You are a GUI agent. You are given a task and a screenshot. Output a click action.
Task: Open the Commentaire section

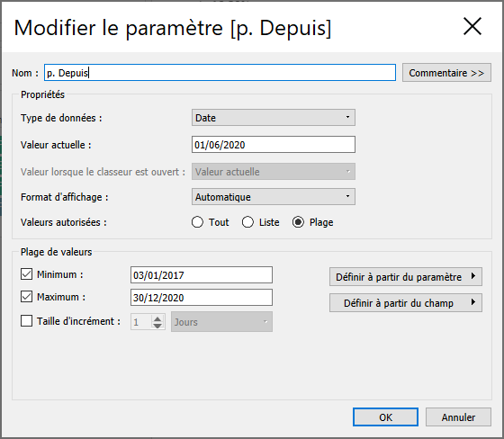446,73
